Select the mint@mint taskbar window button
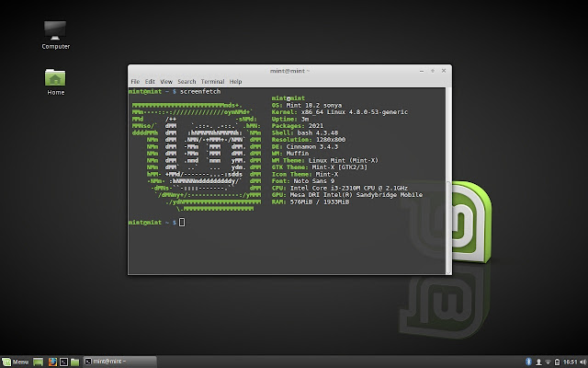The image size is (588, 368). coord(119,362)
